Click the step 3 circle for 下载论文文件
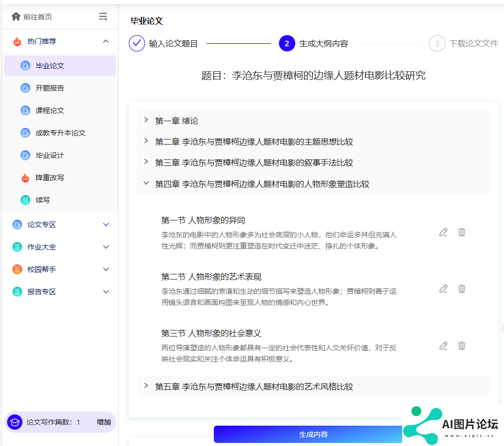The width and height of the screenshot is (504, 446). [x=437, y=43]
